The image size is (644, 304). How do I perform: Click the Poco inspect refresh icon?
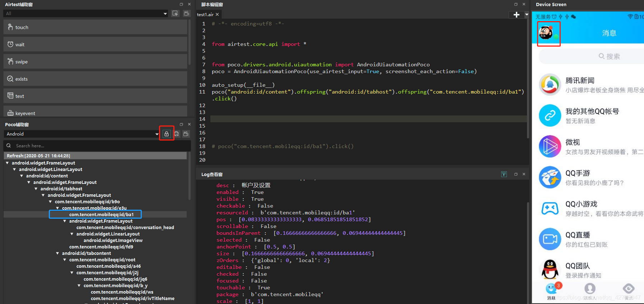(177, 134)
